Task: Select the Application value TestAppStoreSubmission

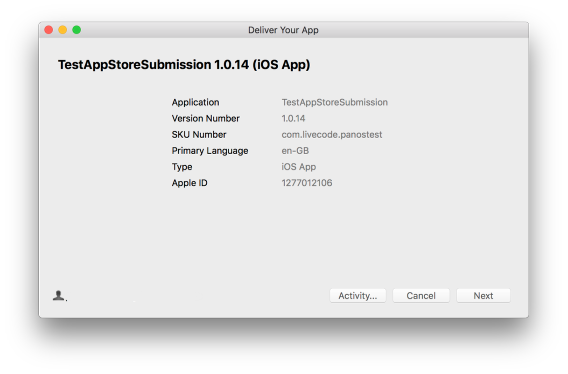Action: tap(335, 102)
